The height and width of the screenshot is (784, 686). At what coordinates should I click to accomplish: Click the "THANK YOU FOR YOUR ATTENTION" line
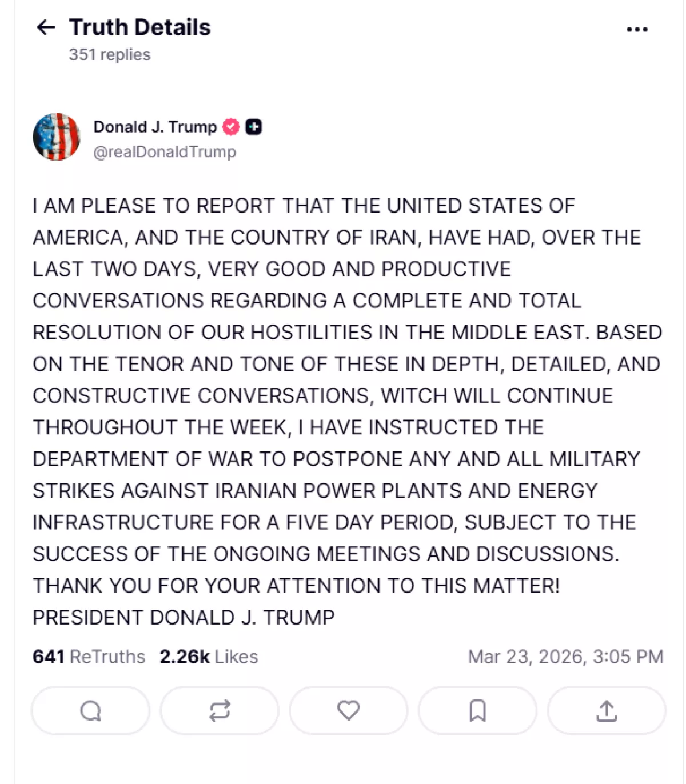[296, 586]
